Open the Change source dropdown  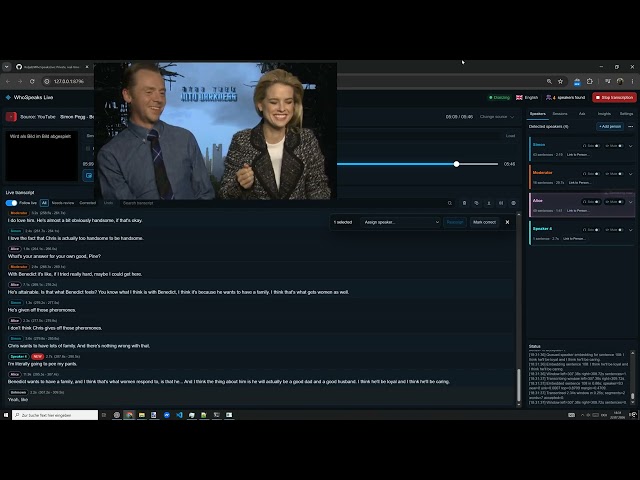pyautogui.click(x=497, y=117)
